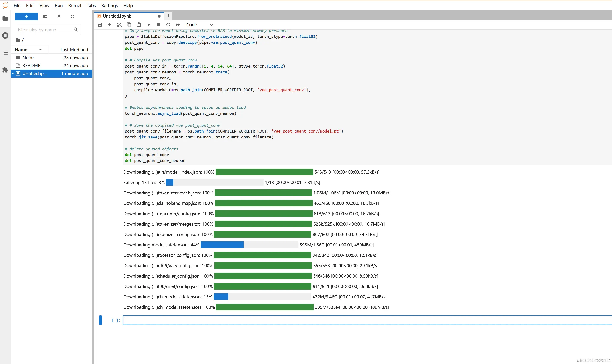Open the Running Terminals and Kernels sidebar
The height and width of the screenshot is (364, 612).
5,36
